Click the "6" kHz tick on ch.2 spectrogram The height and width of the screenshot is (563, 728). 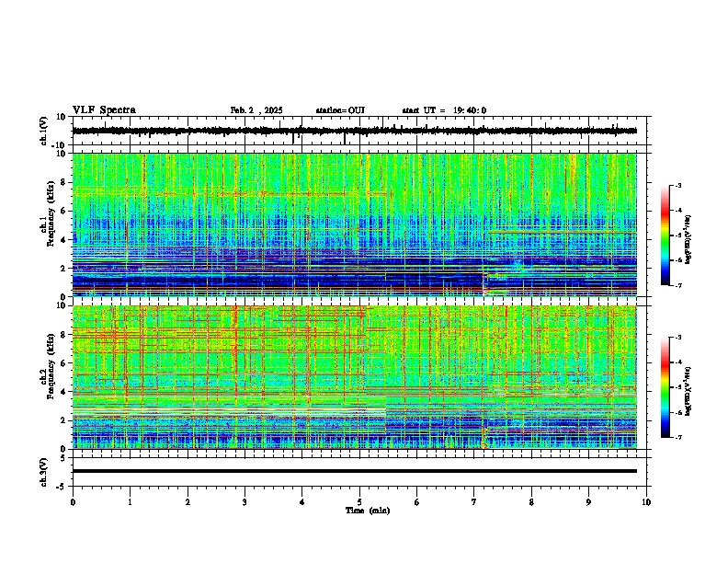(x=64, y=363)
